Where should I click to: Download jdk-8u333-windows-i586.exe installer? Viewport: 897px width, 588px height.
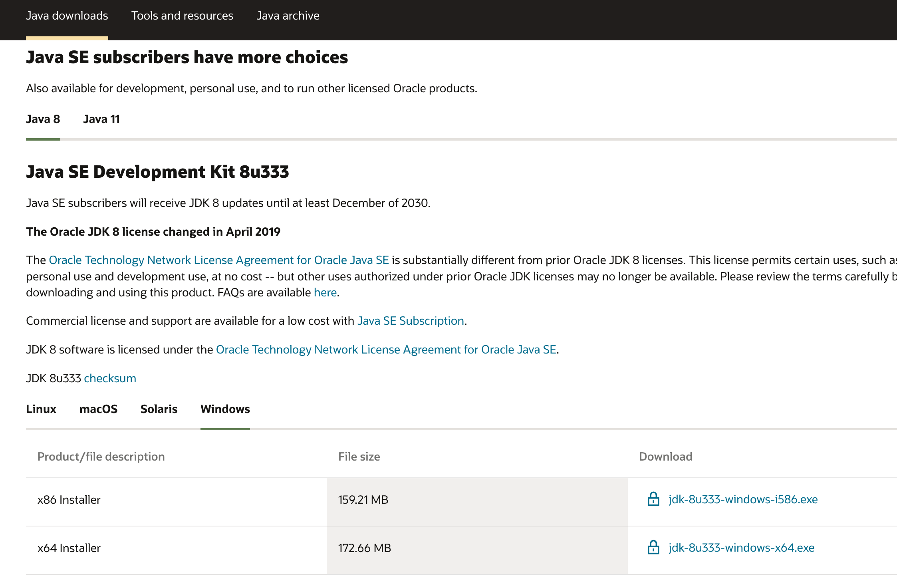pyautogui.click(x=743, y=500)
